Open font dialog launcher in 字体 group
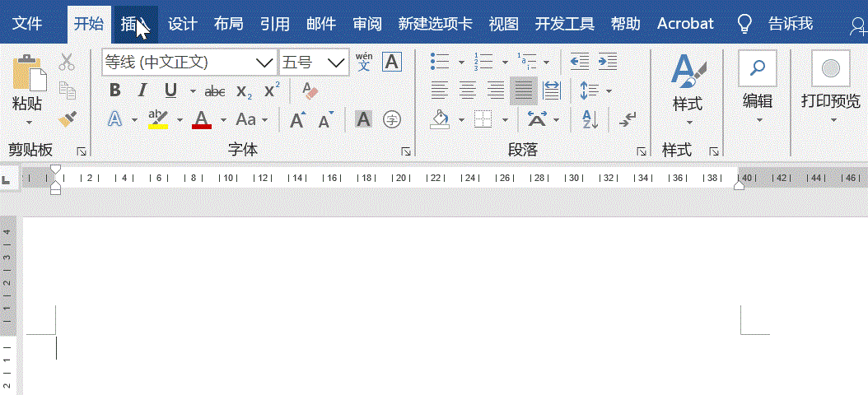868x395 pixels. coord(406,151)
